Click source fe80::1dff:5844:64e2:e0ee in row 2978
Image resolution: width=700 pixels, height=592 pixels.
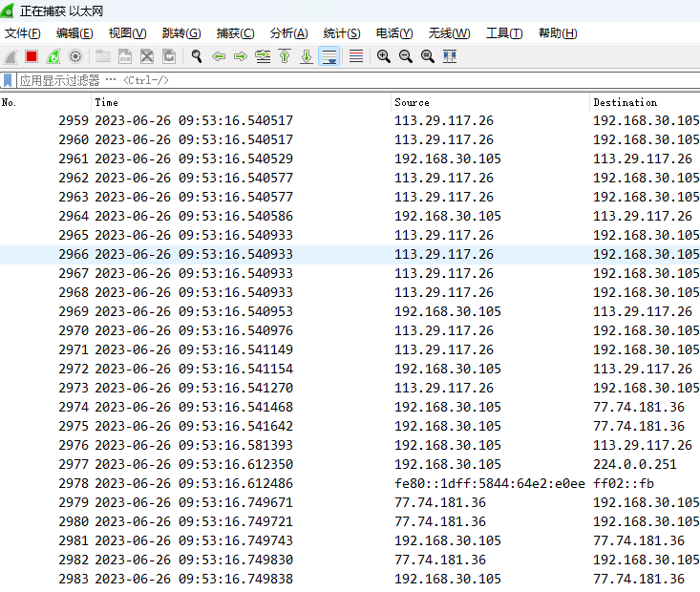pos(489,483)
